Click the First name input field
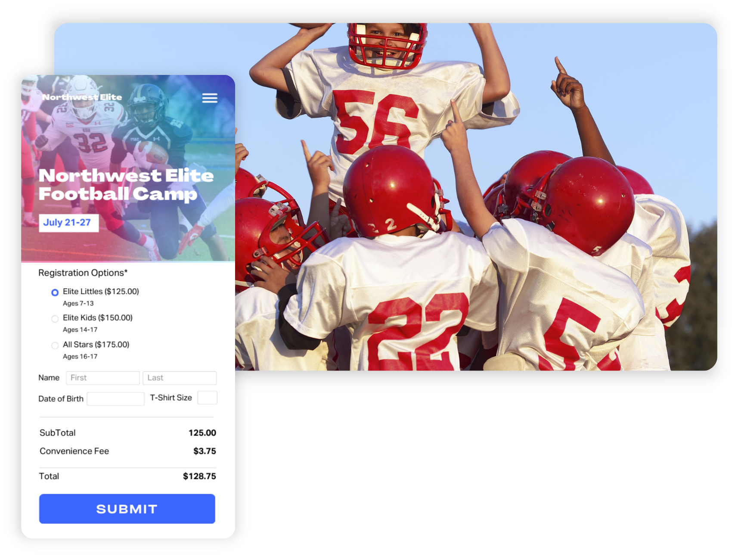Screen dimensions: 732x560 (x=102, y=378)
